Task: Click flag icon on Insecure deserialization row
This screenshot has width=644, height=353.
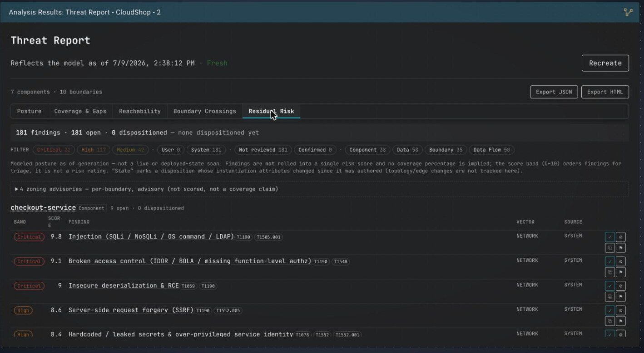Action: coord(620,297)
